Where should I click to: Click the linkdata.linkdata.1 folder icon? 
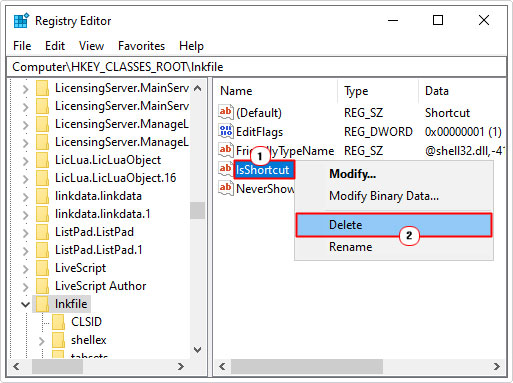42,214
